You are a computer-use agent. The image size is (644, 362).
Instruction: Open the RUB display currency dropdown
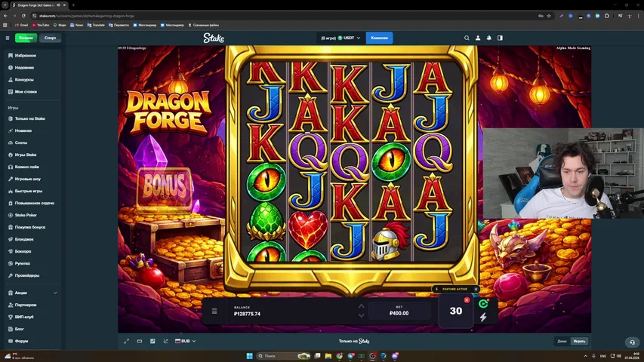[x=185, y=341]
